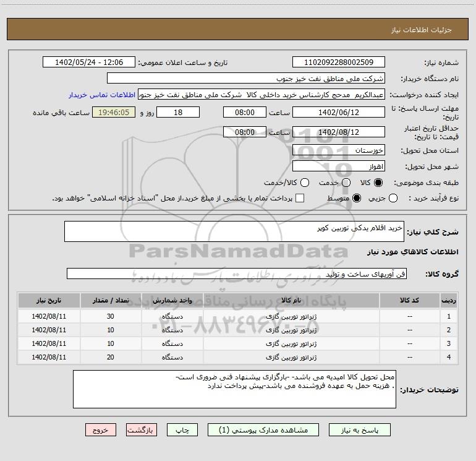This screenshot has width=476, height=461.
Task: Click the پاسخ به نیاز button
Action: (x=360, y=430)
